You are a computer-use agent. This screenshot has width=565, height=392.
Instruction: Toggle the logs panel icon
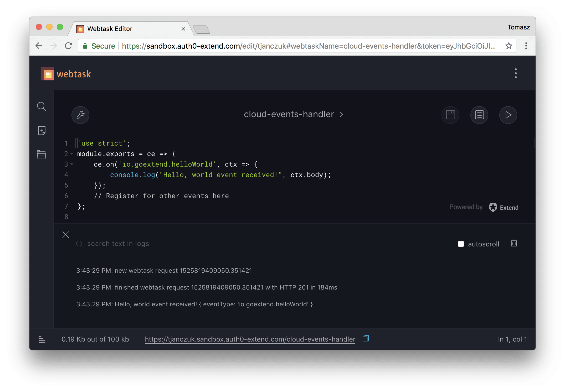pos(479,115)
